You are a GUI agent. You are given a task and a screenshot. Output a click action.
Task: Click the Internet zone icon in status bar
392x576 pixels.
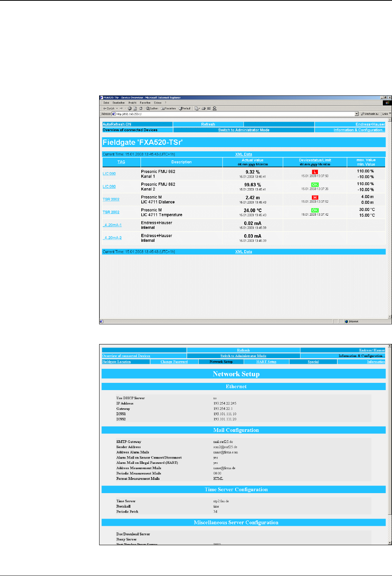pos(346,322)
